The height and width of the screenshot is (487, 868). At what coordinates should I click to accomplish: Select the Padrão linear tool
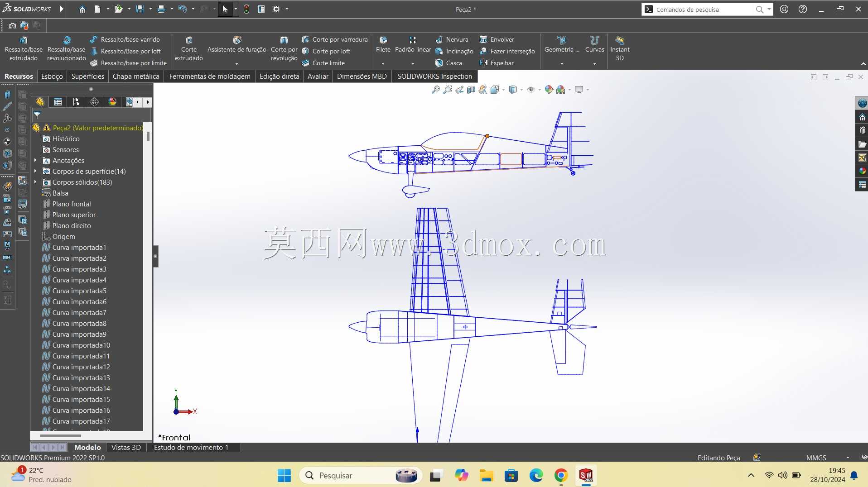tap(413, 45)
